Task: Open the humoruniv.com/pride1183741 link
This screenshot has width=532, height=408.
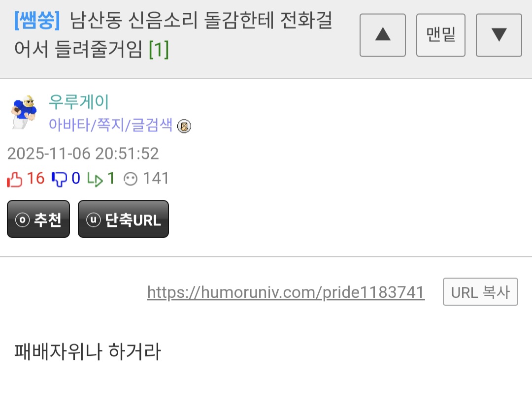Action: coord(286,292)
